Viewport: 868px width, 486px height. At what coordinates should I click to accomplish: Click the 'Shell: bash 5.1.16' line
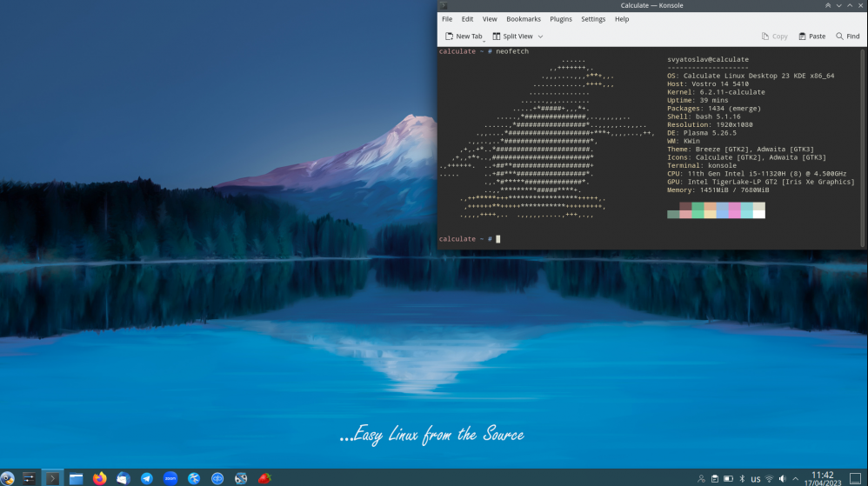pos(704,117)
